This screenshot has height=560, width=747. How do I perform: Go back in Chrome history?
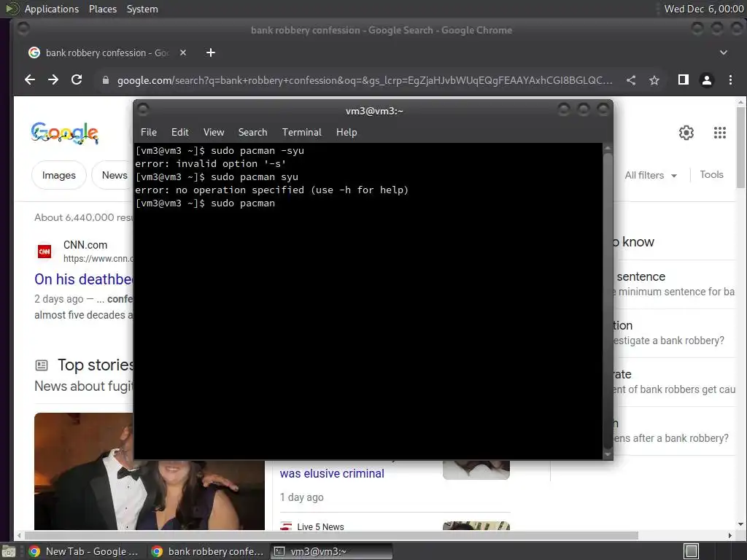pos(29,80)
